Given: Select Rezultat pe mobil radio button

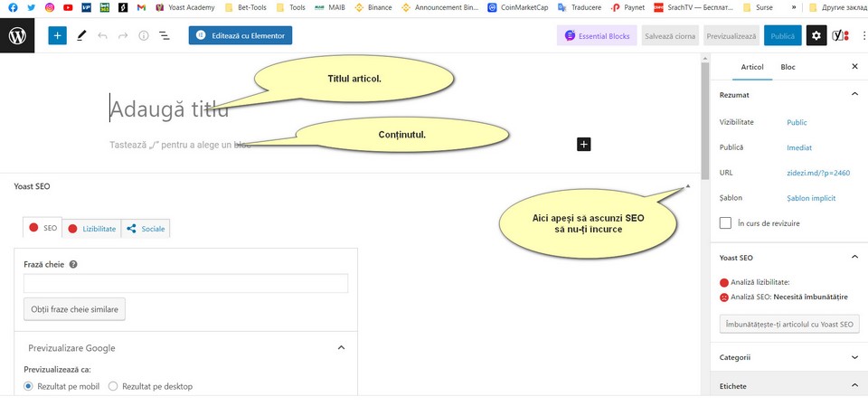Looking at the screenshot, I should coord(29,386).
